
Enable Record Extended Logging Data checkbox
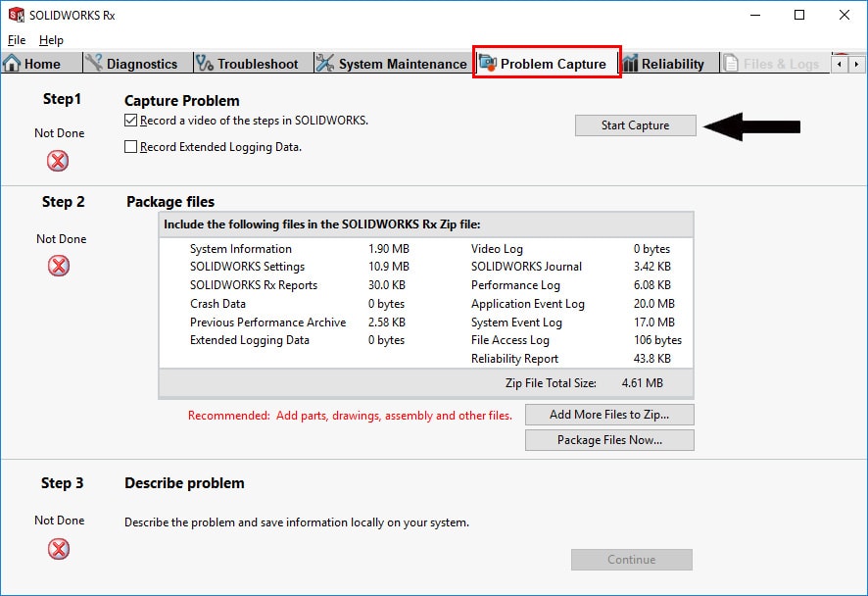pyautogui.click(x=131, y=147)
